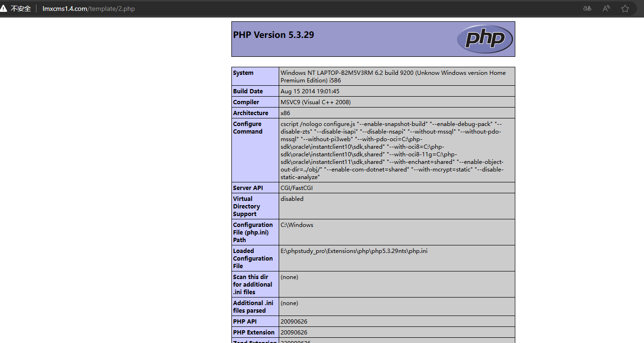
Task: Click the 20090626 value in PHP Extension row
Action: (294, 333)
